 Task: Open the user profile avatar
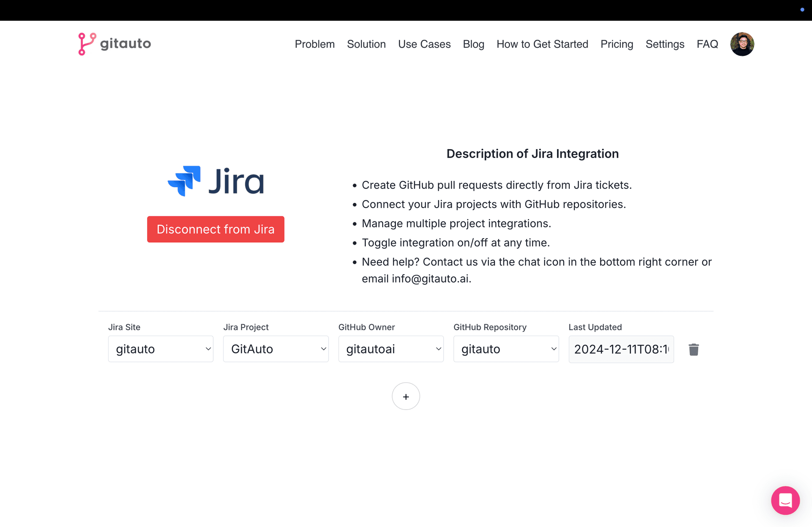pyautogui.click(x=742, y=44)
